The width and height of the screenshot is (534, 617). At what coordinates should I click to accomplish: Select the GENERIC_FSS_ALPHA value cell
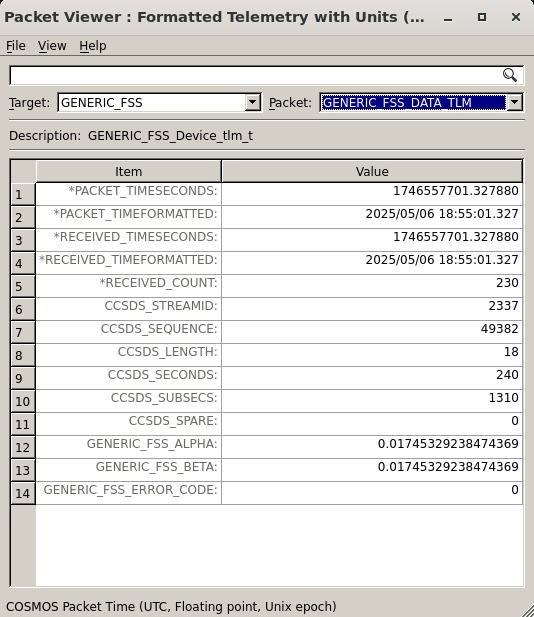pyautogui.click(x=372, y=447)
